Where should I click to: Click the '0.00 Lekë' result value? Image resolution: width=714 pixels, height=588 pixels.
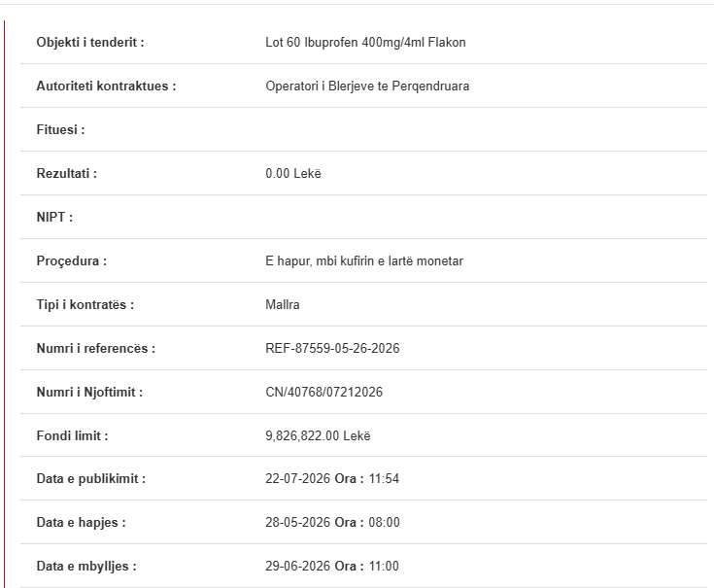[x=293, y=174]
